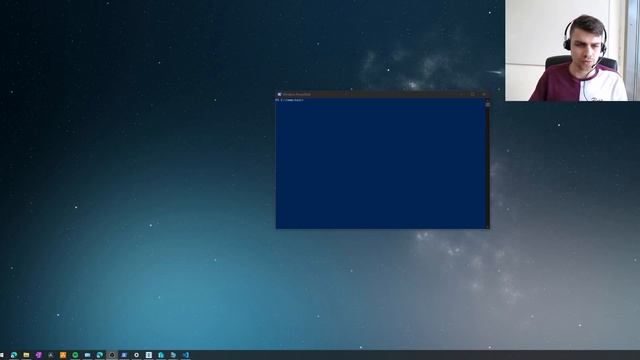Open the Windows Start menu
Viewport: 640px width, 360px height.
click(x=2, y=355)
